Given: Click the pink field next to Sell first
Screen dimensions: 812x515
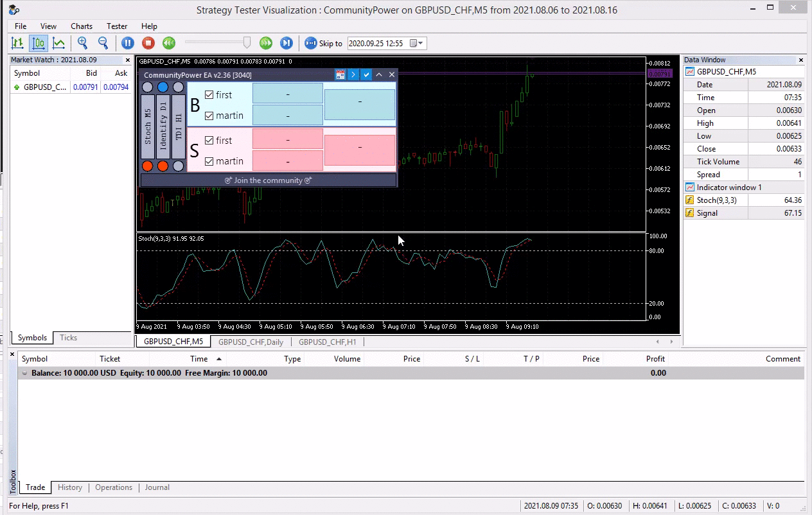Looking at the screenshot, I should tap(288, 139).
